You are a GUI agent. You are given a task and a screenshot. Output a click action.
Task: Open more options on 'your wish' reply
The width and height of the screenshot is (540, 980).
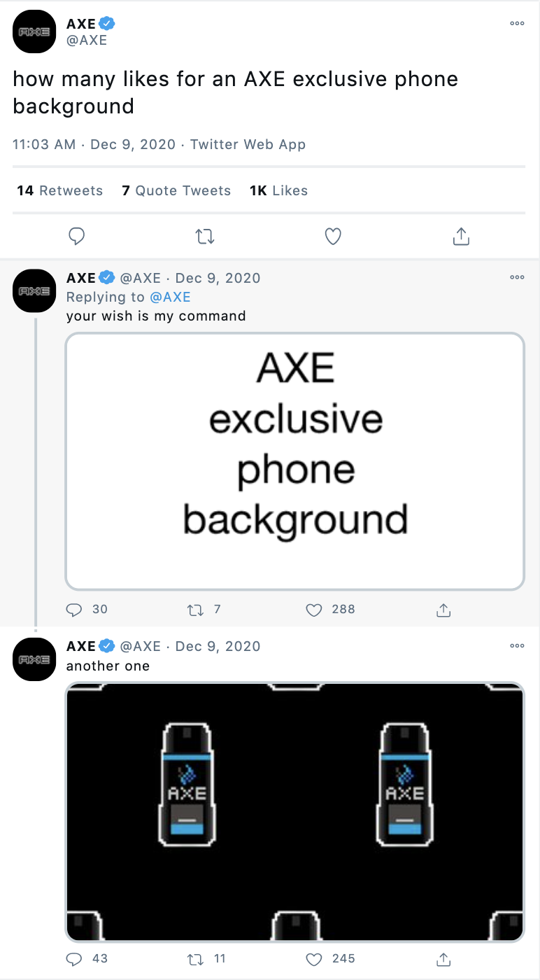pos(517,277)
